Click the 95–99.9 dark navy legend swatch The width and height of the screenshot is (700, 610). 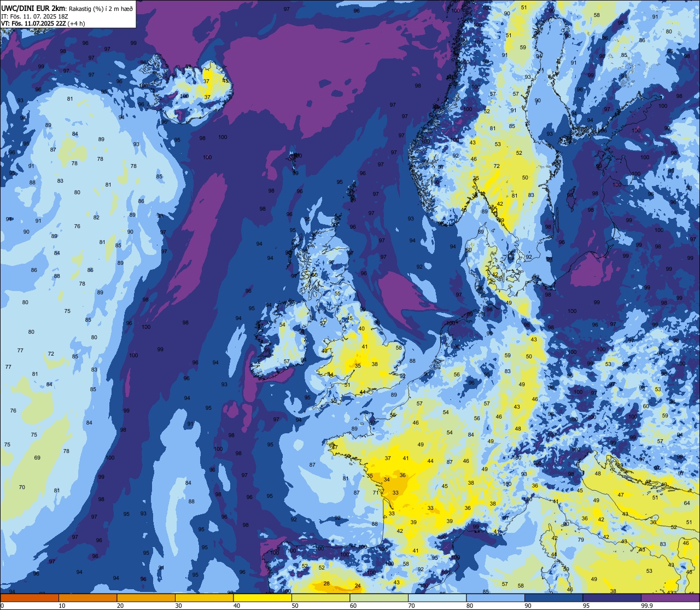[x=612, y=597]
